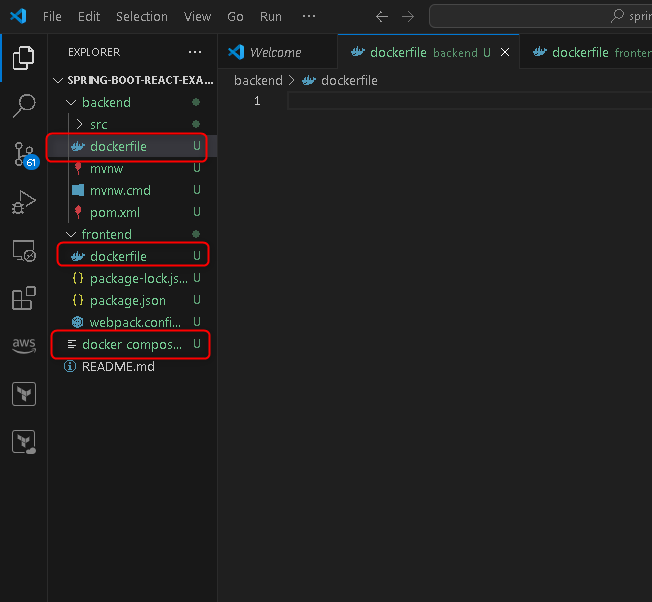The width and height of the screenshot is (652, 602).
Task: Open the File menu
Action: pos(52,17)
